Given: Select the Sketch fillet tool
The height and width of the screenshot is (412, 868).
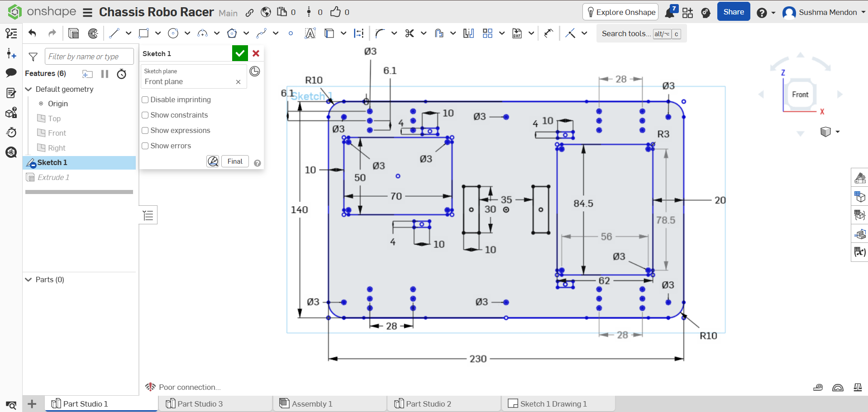Looking at the screenshot, I should [380, 33].
